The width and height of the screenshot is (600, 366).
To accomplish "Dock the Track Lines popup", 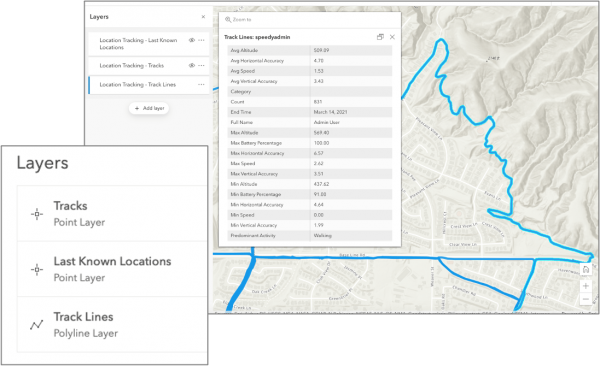I will point(380,37).
